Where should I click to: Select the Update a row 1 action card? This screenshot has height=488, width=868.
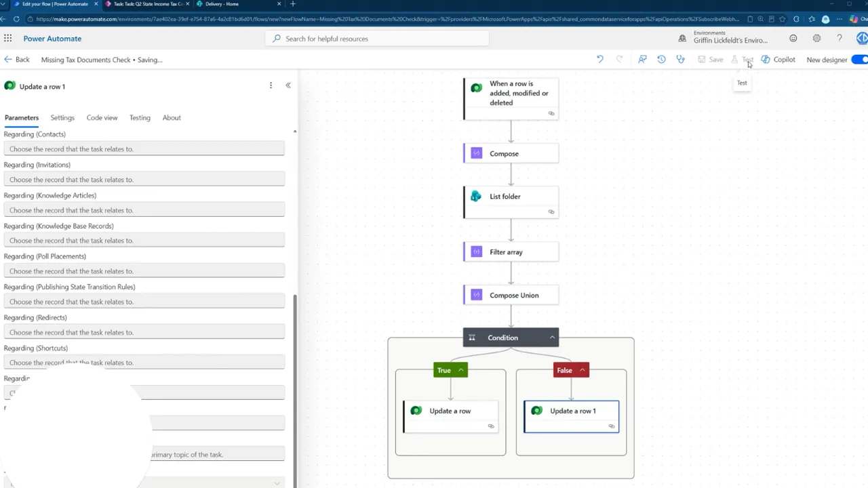click(x=572, y=417)
